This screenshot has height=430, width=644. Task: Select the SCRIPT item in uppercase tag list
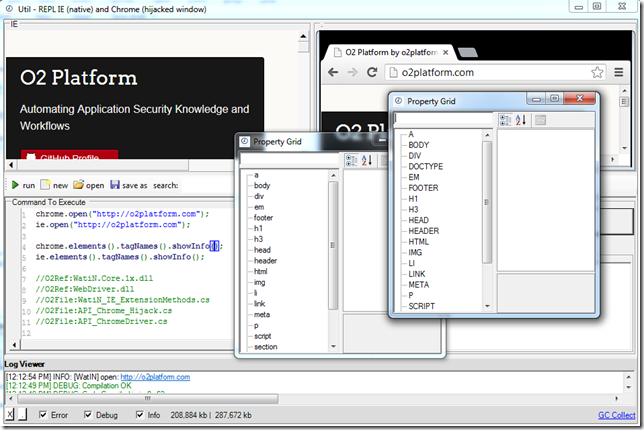[421, 306]
